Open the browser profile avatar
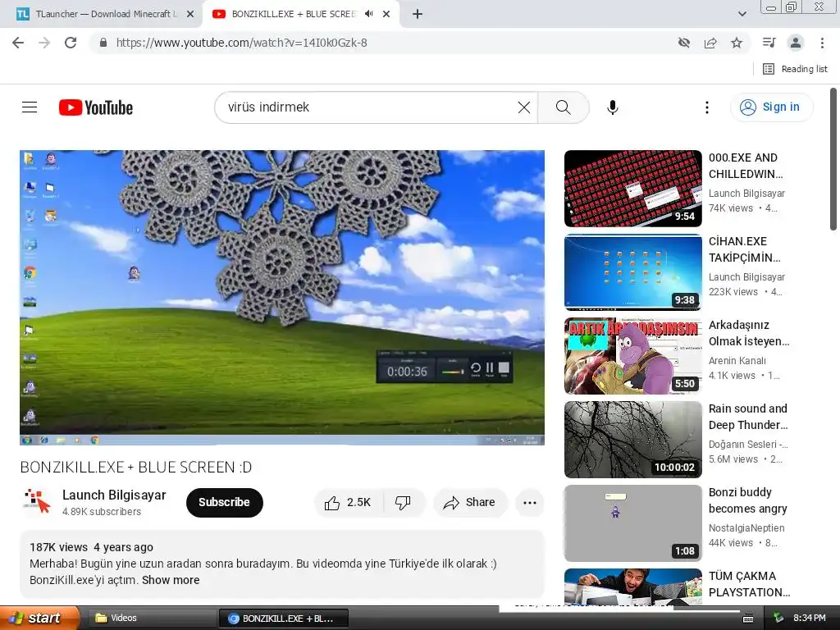The width and height of the screenshot is (840, 630). click(796, 43)
